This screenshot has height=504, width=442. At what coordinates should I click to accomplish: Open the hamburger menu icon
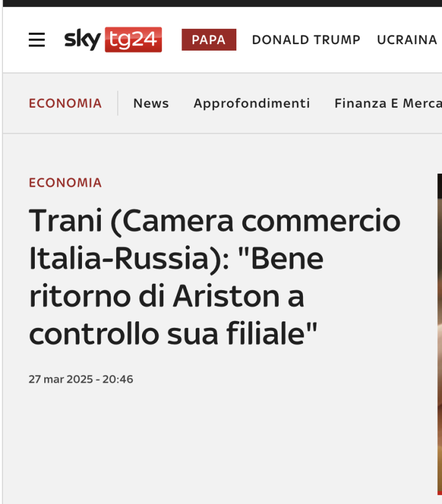tap(37, 39)
